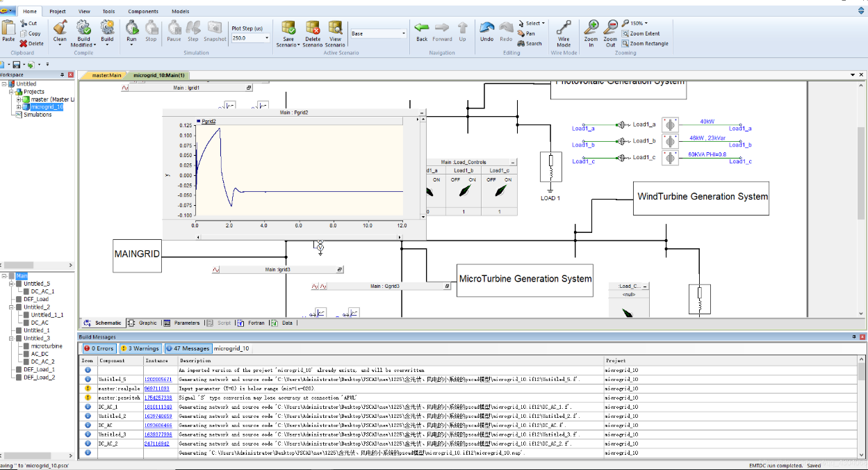This screenshot has height=470, width=868.
Task: Navigate Back with the green arrow
Action: click(422, 27)
